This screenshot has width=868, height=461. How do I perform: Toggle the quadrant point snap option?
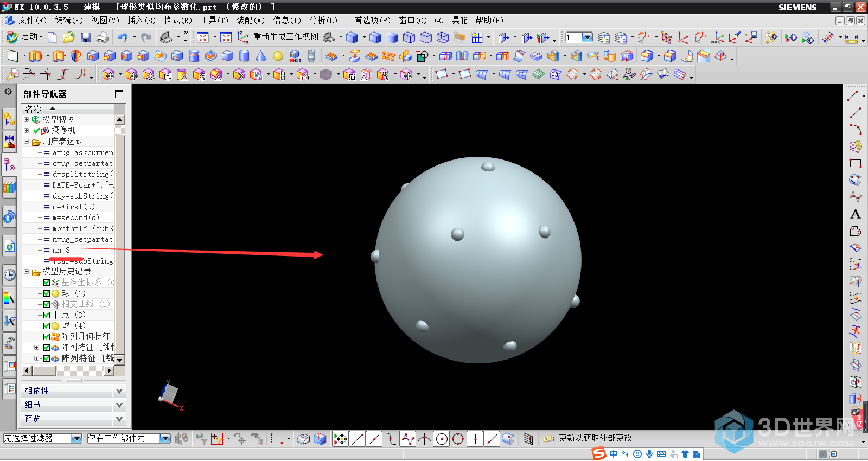pyautogui.click(x=458, y=439)
